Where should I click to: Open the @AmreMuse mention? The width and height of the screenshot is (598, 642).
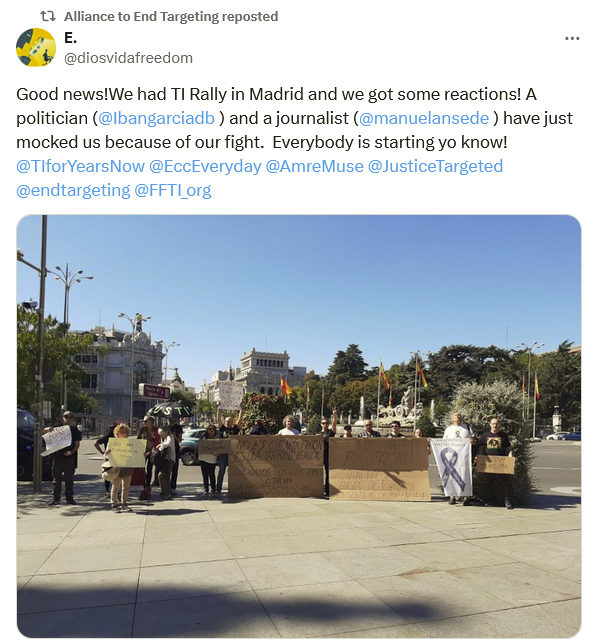(314, 166)
